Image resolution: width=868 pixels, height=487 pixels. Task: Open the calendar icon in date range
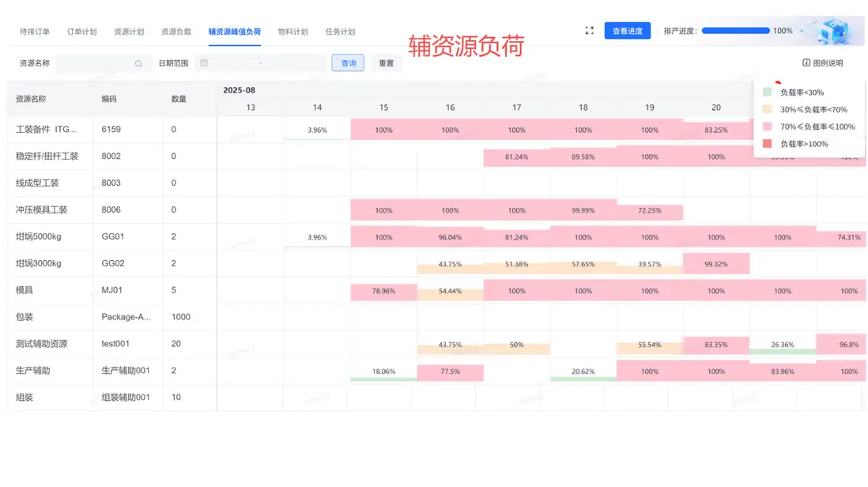(204, 63)
